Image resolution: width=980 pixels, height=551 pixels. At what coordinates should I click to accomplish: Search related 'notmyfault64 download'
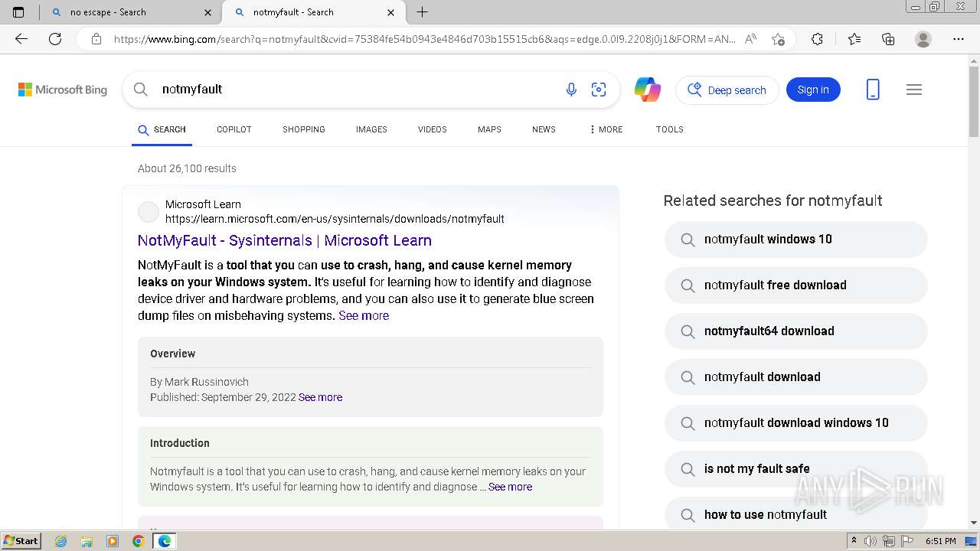[x=795, y=331]
